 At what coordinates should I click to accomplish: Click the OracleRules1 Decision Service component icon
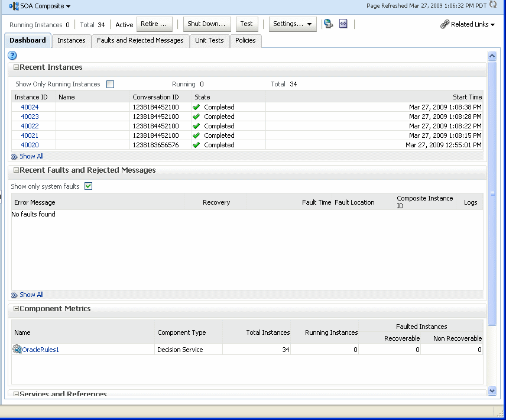point(17,349)
